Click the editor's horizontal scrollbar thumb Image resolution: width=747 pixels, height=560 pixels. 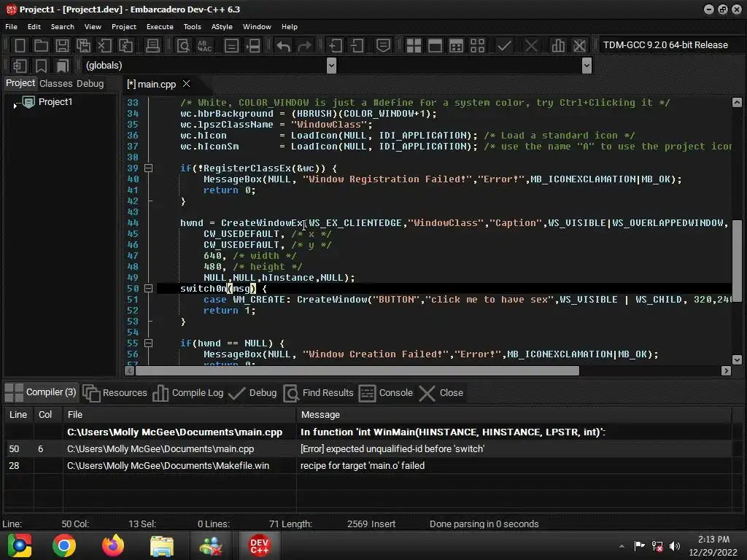point(357,371)
